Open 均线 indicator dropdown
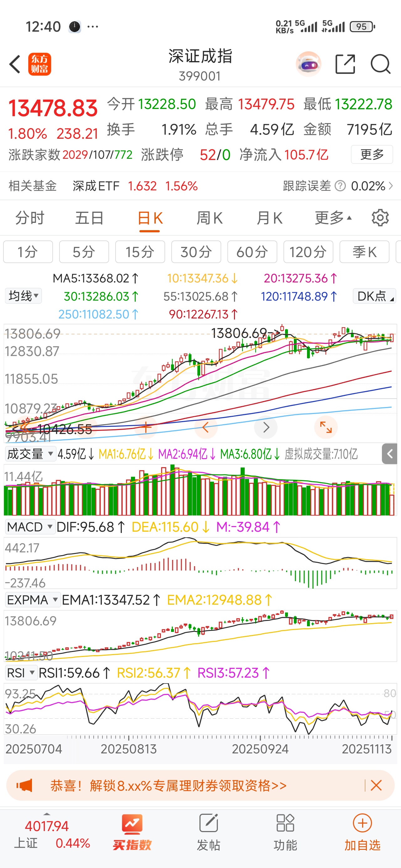Image resolution: width=401 pixels, height=868 pixels. [23, 296]
